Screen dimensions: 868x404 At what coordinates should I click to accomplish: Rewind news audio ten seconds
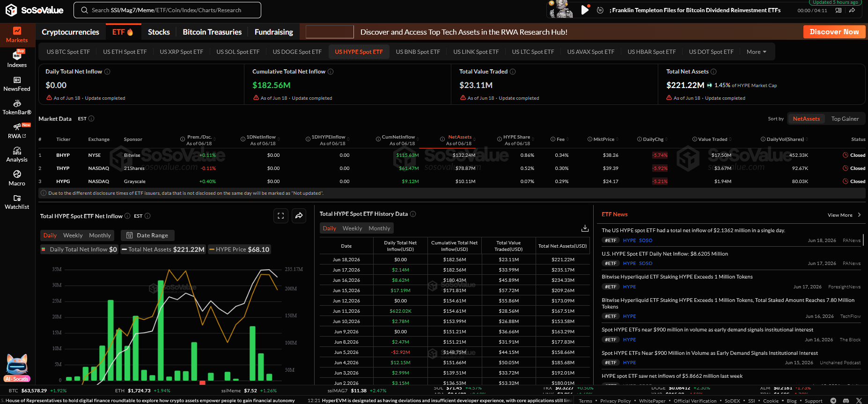click(x=600, y=10)
